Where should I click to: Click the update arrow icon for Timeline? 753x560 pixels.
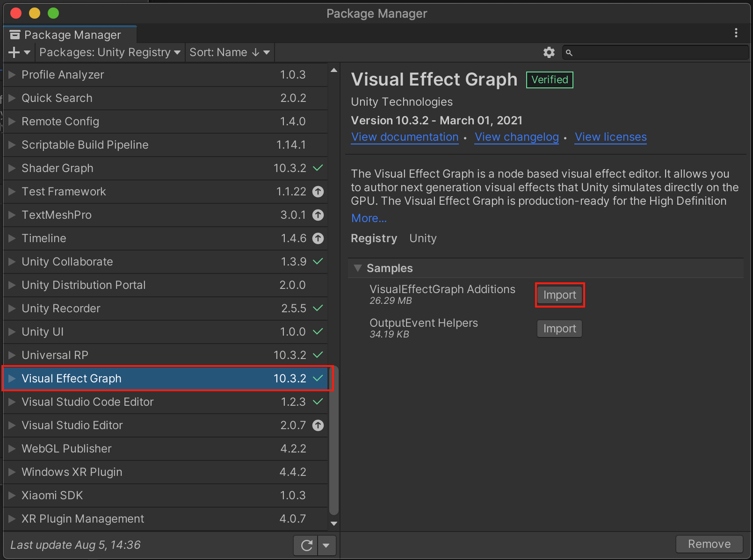coord(318,238)
